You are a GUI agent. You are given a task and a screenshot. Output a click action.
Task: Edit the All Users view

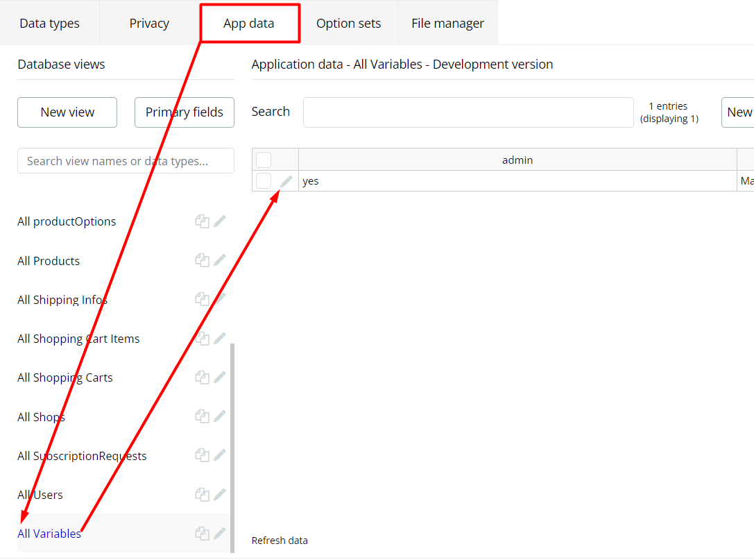220,495
